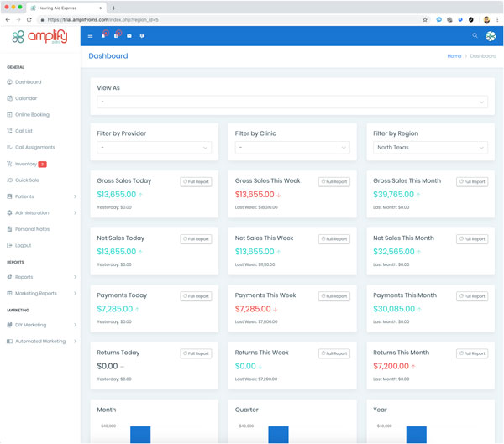This screenshot has height=444, width=504.
Task: Click the blue bar in the Month chart
Action: 140,435
